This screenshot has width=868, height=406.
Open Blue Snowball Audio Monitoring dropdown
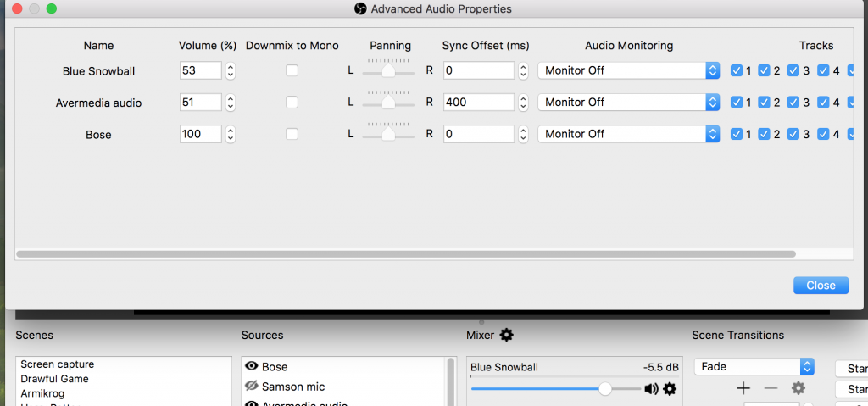tap(629, 70)
